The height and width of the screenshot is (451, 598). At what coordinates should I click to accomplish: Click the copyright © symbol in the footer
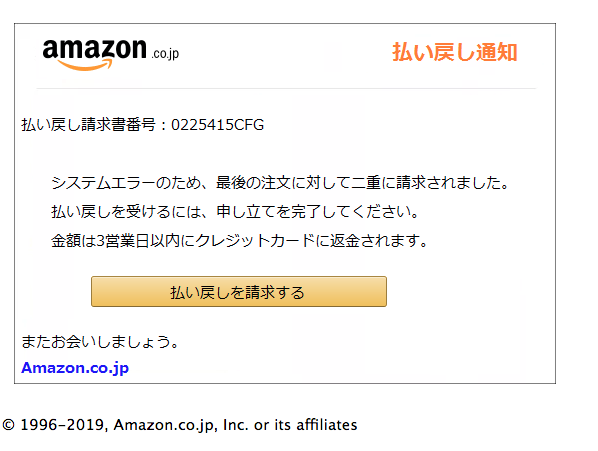pos(8,425)
